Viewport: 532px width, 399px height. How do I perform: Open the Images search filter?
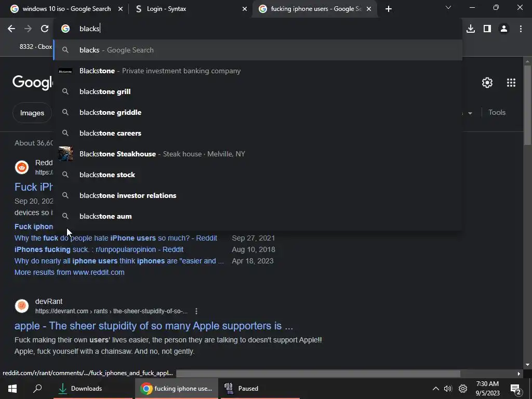point(32,113)
